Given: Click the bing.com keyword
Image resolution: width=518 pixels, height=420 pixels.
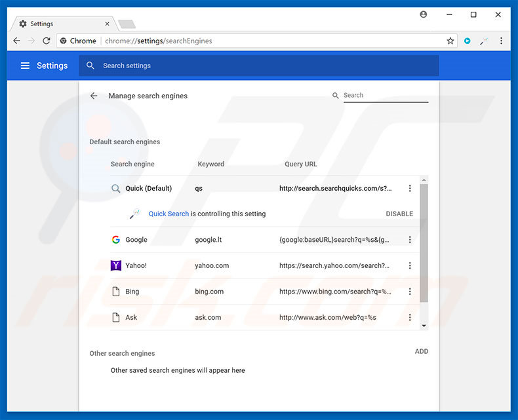Looking at the screenshot, I should pyautogui.click(x=209, y=292).
